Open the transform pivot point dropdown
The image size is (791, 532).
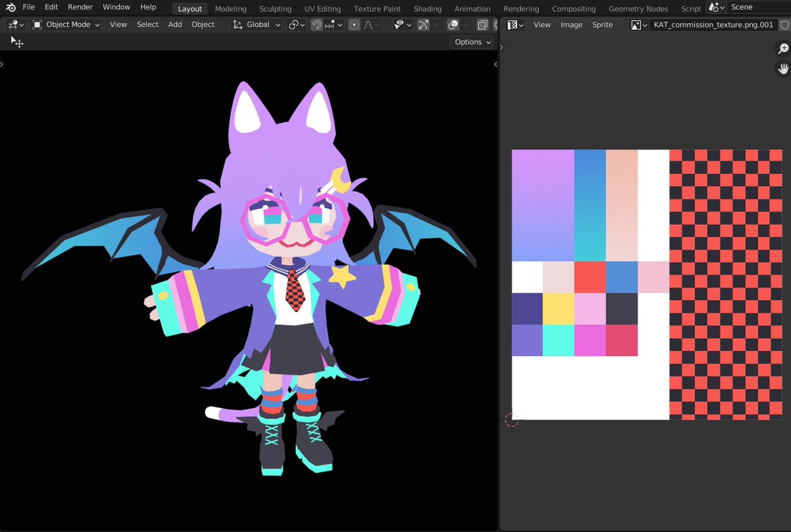(x=297, y=24)
